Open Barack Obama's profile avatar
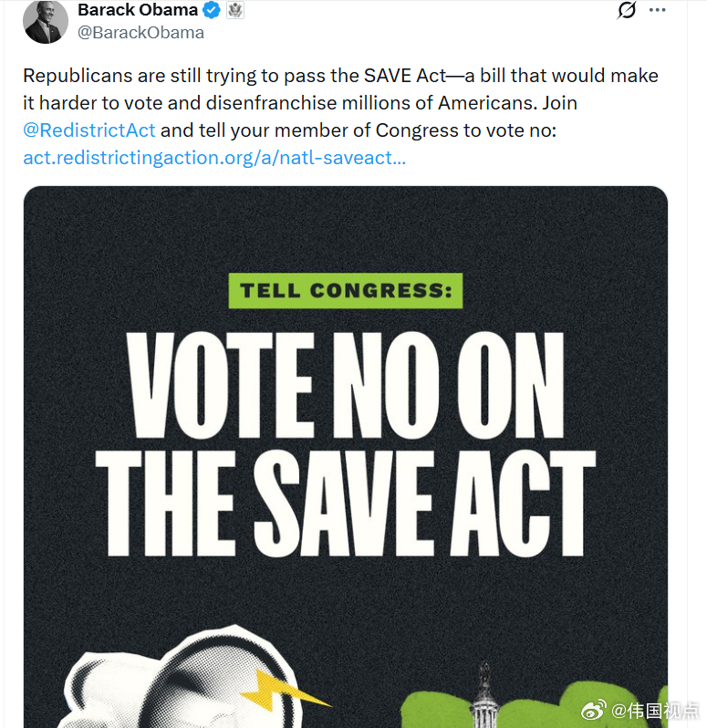This screenshot has width=707, height=728. 46,22
